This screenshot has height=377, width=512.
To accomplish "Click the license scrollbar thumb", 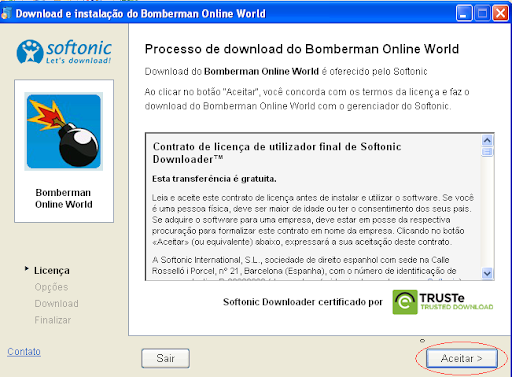I will pyautogui.click(x=487, y=152).
